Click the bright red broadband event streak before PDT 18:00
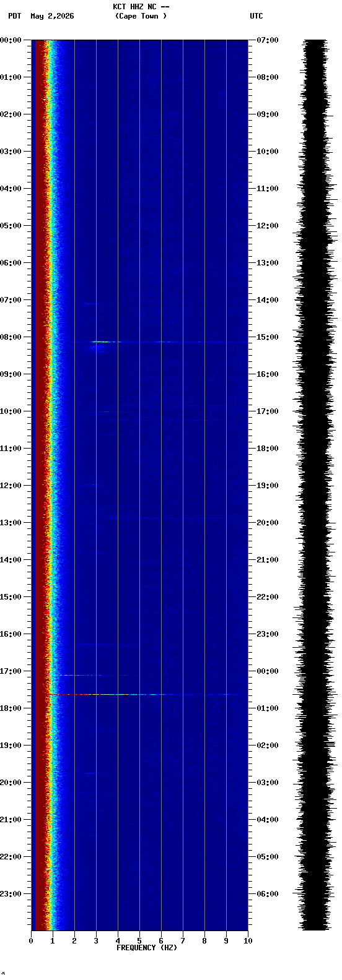This screenshot has width=342, height=980. (x=142, y=694)
